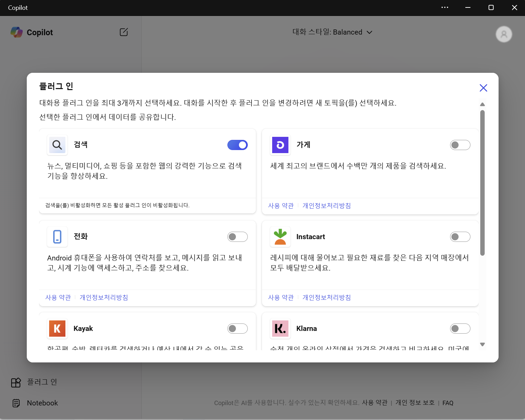
Task: Minimize the Copilot window
Action: pos(468,7)
